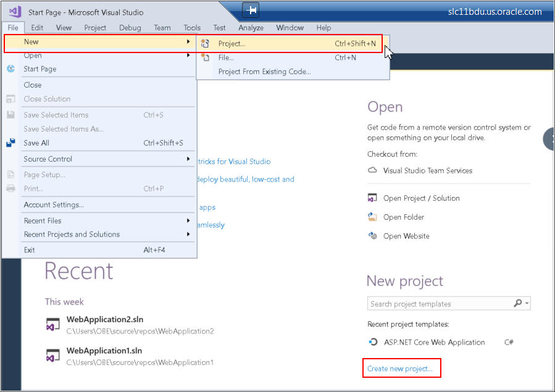Viewport: 555px width, 392px height.
Task: Expand the Recent Files submenu arrow
Action: pyautogui.click(x=188, y=220)
